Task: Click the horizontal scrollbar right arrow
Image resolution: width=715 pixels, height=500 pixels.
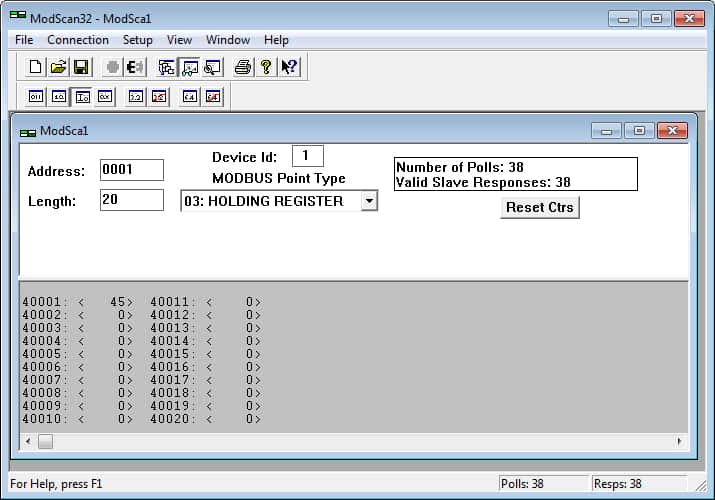Action: pos(679,441)
